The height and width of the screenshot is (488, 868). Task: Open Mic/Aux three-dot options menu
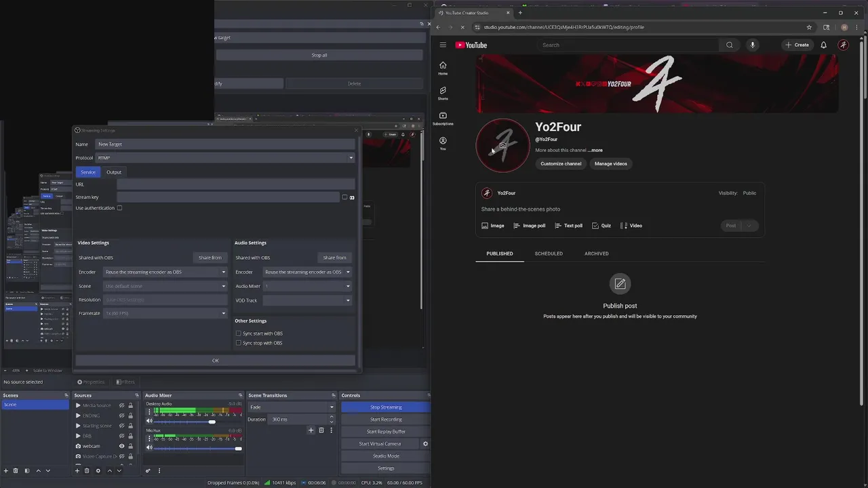point(149,439)
